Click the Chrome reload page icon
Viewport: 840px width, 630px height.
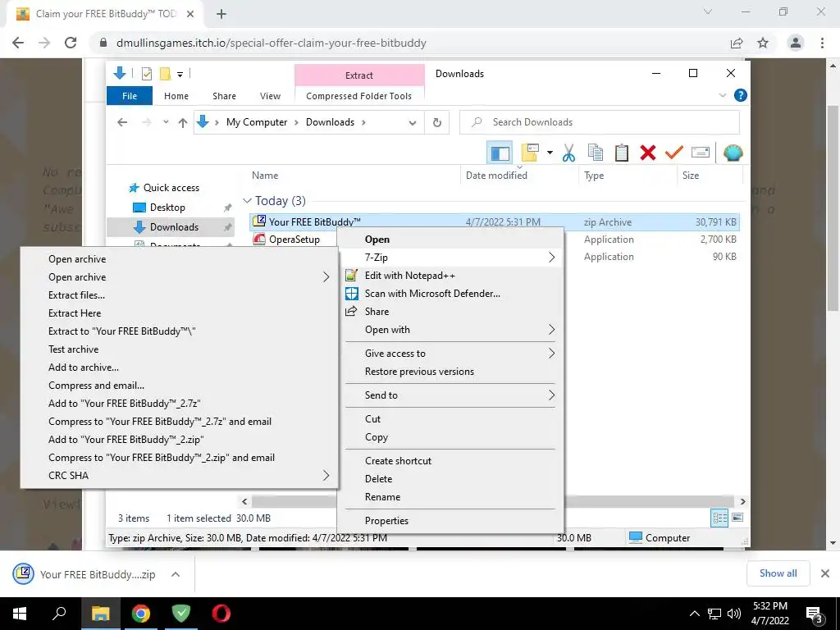(x=71, y=43)
